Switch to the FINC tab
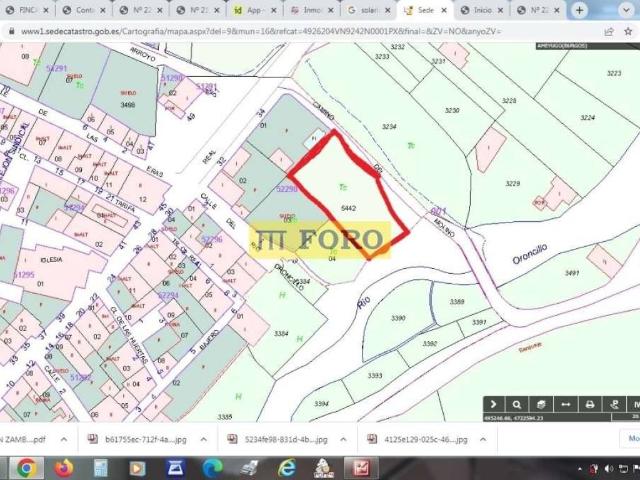 coord(27,10)
